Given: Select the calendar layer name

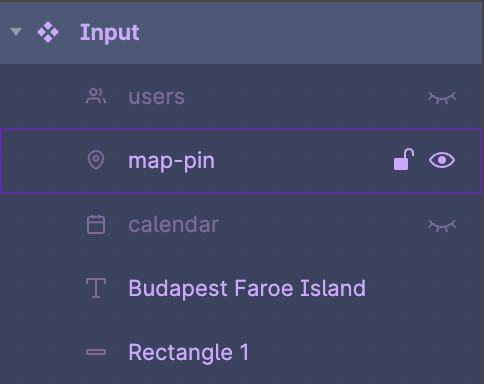Looking at the screenshot, I should coord(174,225).
